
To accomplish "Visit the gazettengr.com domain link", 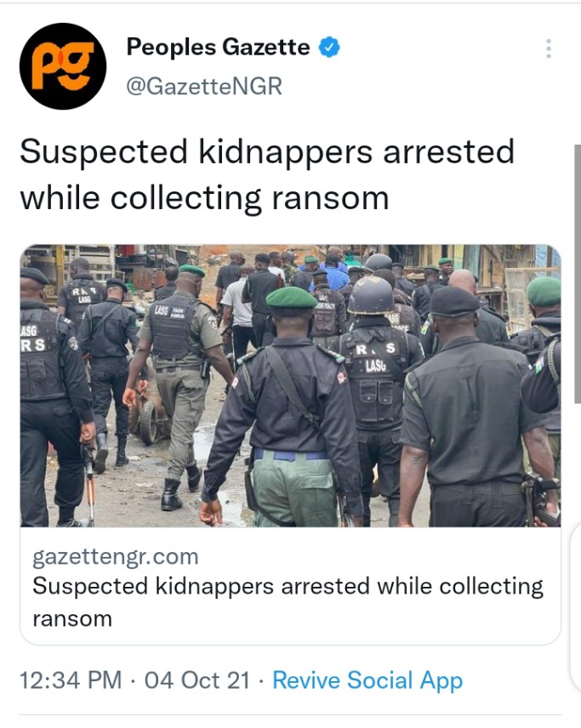I will (x=115, y=556).
